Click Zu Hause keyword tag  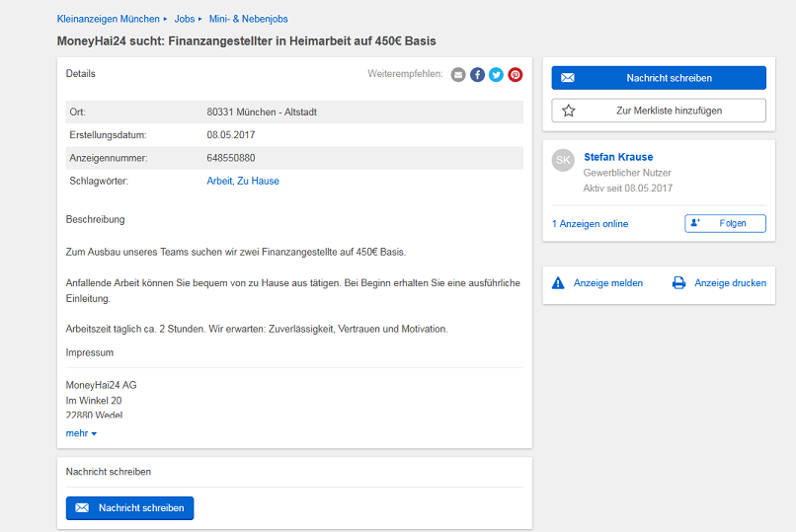258,181
